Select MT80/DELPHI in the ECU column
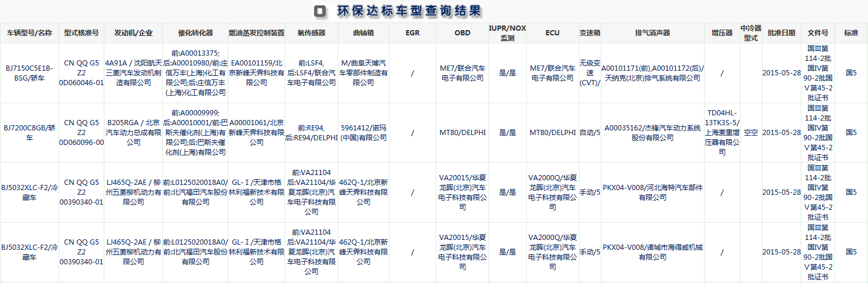 pyautogui.click(x=553, y=132)
